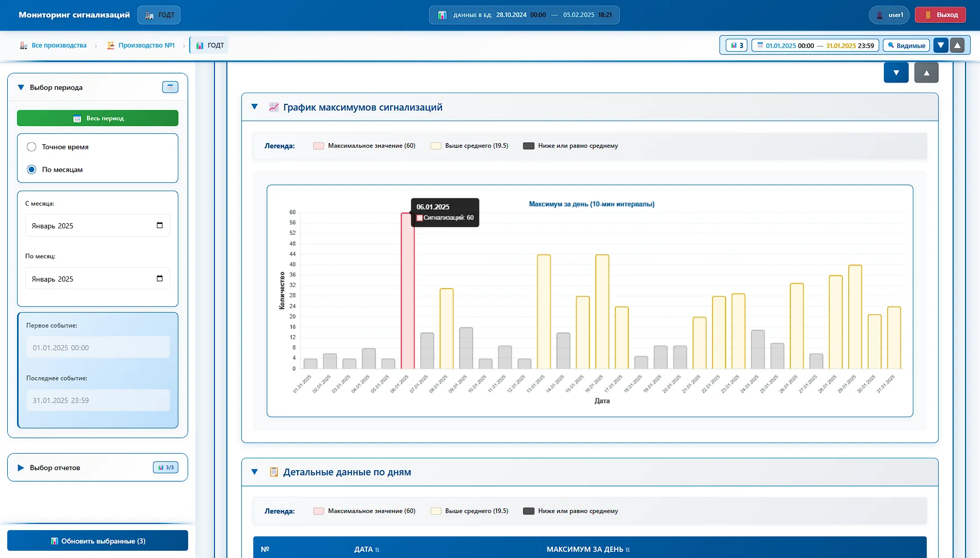Click the 3/3 reports counter badge
The image size is (980, 558).
tap(166, 467)
